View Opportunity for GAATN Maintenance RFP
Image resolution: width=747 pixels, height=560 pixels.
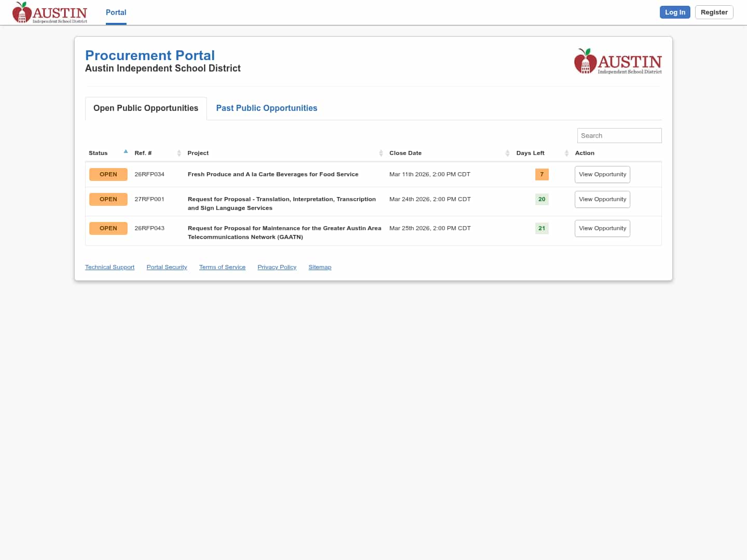[x=602, y=229]
